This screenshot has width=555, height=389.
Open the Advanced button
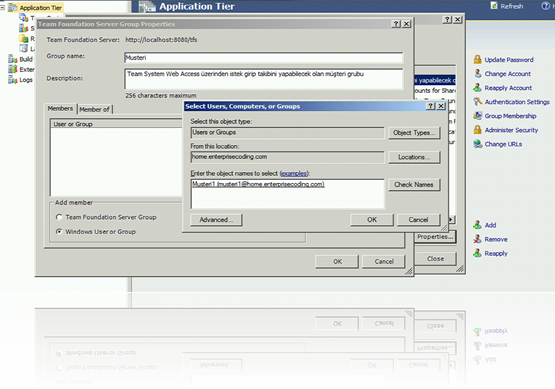[216, 220]
